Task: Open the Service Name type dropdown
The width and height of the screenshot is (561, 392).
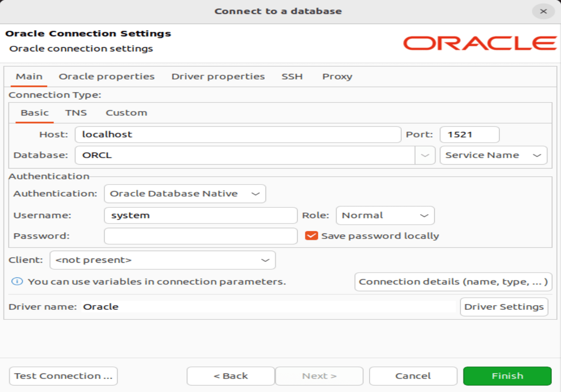Action: pos(493,155)
